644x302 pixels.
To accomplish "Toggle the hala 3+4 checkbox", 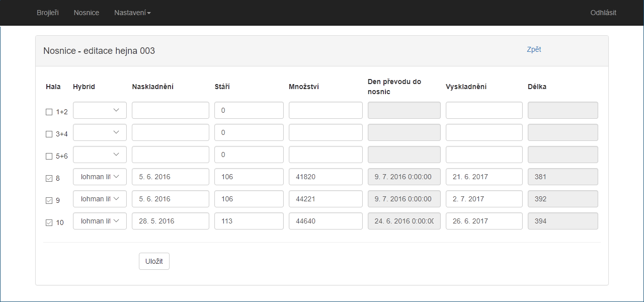I will [49, 134].
